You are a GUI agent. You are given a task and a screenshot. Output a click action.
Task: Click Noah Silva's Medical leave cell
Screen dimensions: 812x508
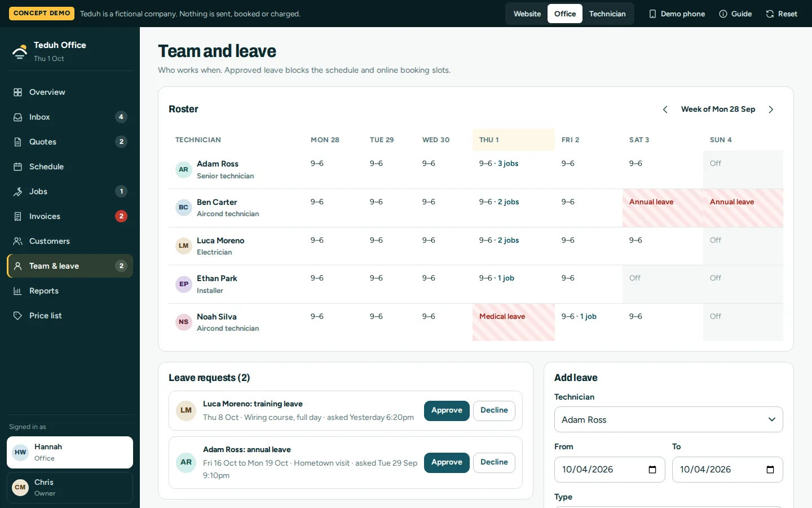pos(514,322)
